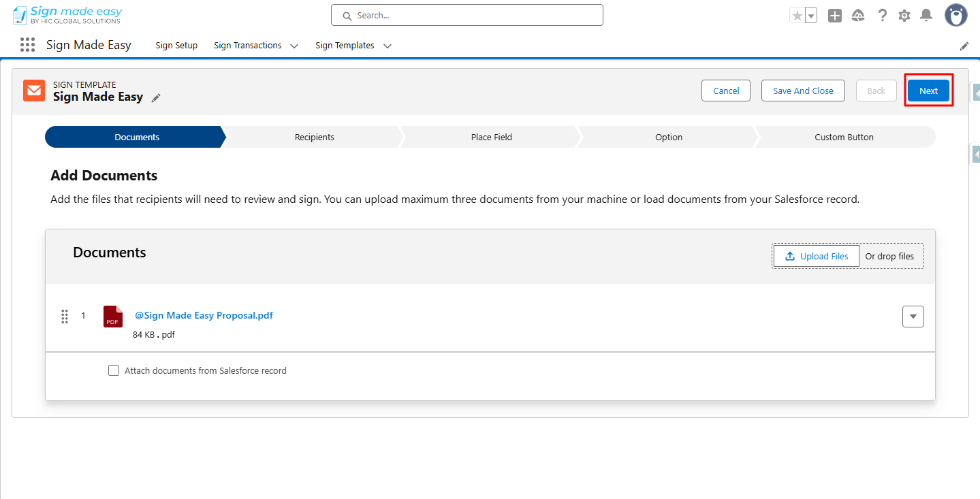Open the App Launcher waffle icon
980x499 pixels.
coord(27,44)
